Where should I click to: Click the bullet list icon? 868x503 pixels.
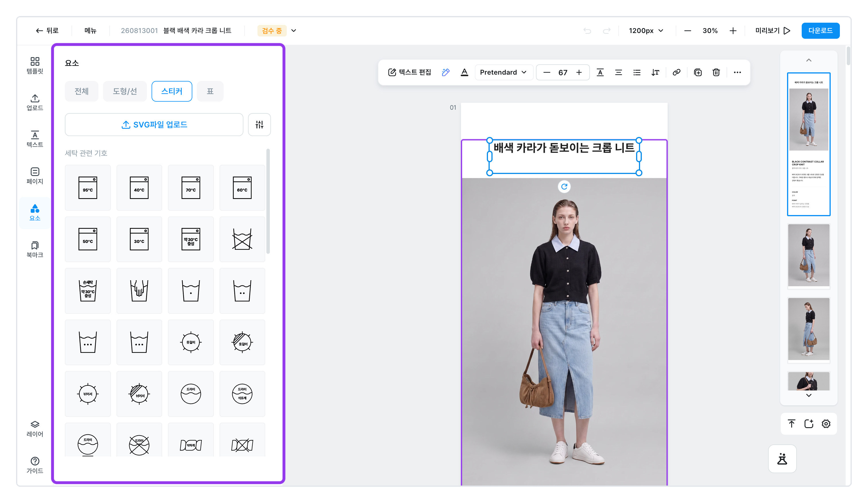[637, 72]
